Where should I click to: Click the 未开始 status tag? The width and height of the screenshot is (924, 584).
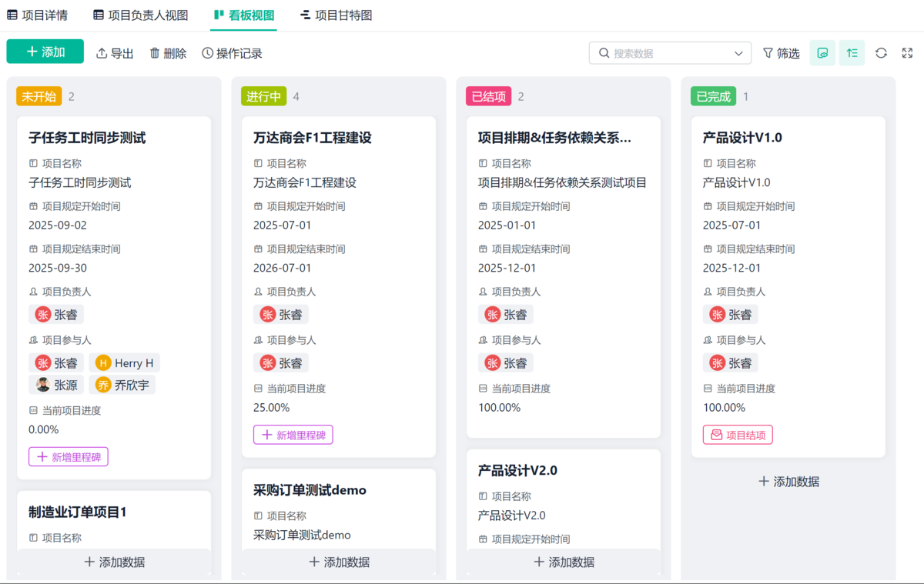tap(38, 96)
